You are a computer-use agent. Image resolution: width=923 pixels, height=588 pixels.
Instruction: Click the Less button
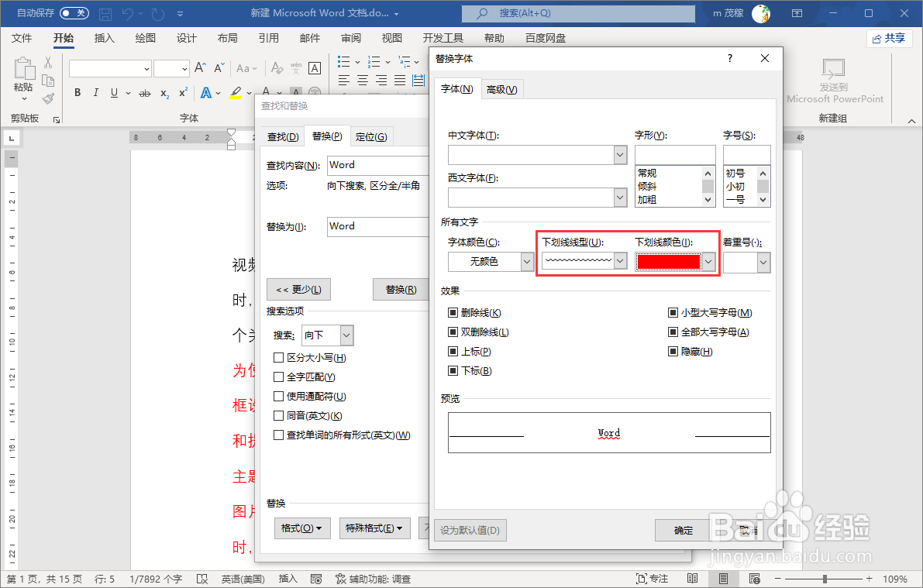point(298,290)
